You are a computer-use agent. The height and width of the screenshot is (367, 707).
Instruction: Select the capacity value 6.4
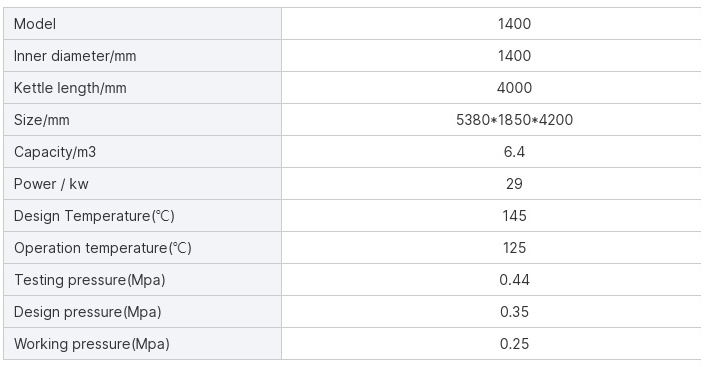point(514,152)
